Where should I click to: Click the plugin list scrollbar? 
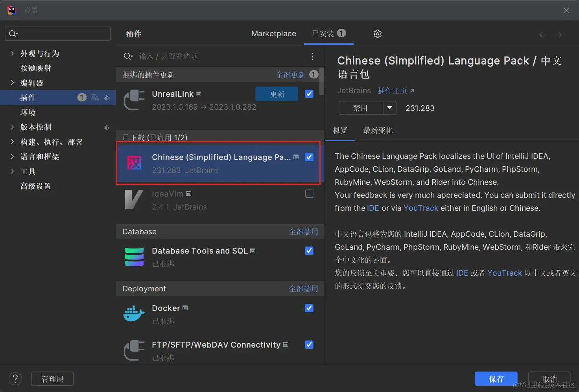pyautogui.click(x=322, y=81)
